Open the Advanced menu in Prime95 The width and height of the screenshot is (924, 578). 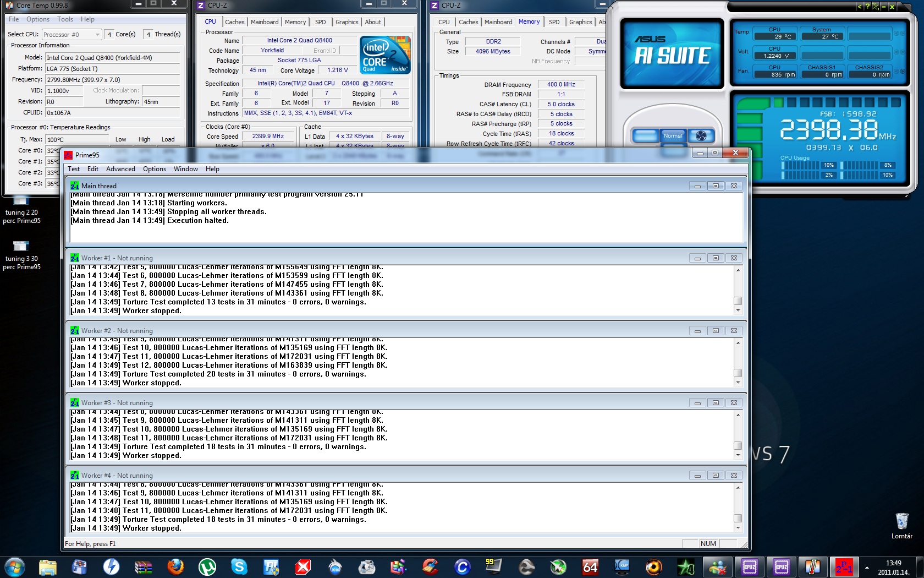click(x=120, y=169)
